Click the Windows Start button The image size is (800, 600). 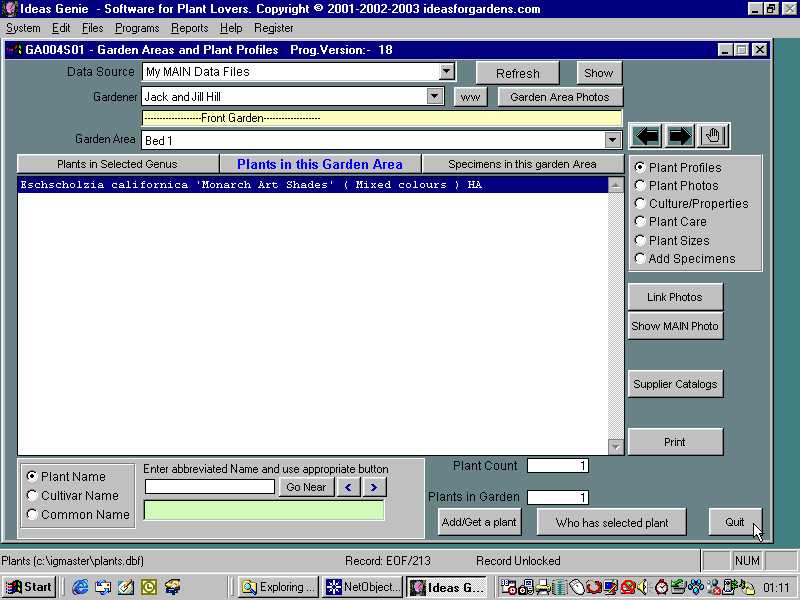pos(29,587)
